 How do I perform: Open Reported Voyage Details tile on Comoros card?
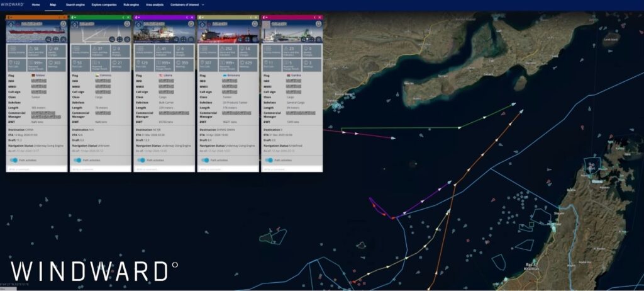(x=100, y=65)
